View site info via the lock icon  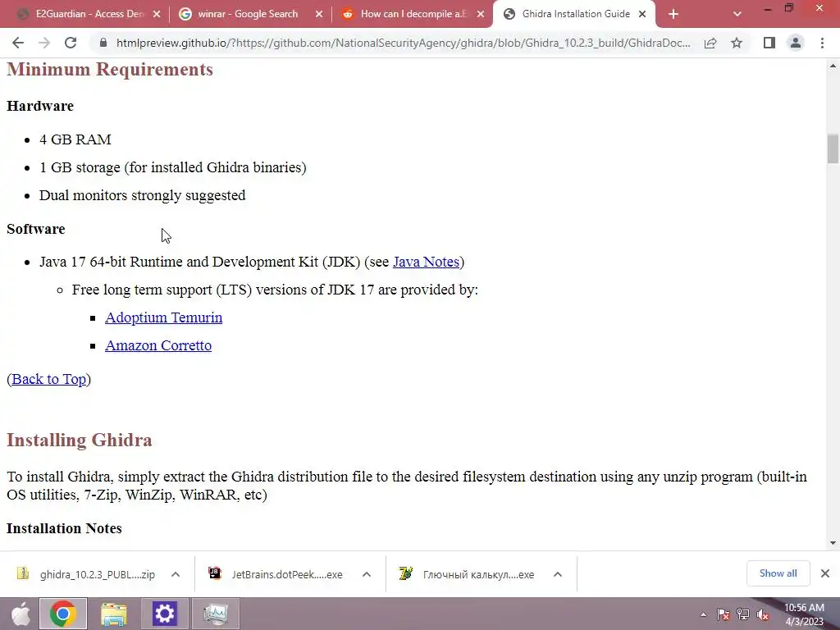(x=103, y=43)
